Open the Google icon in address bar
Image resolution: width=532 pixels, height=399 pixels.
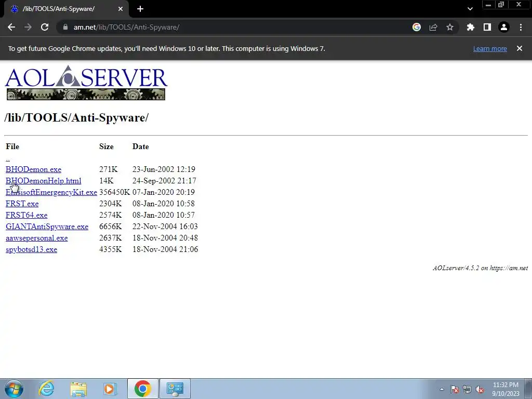tap(417, 27)
